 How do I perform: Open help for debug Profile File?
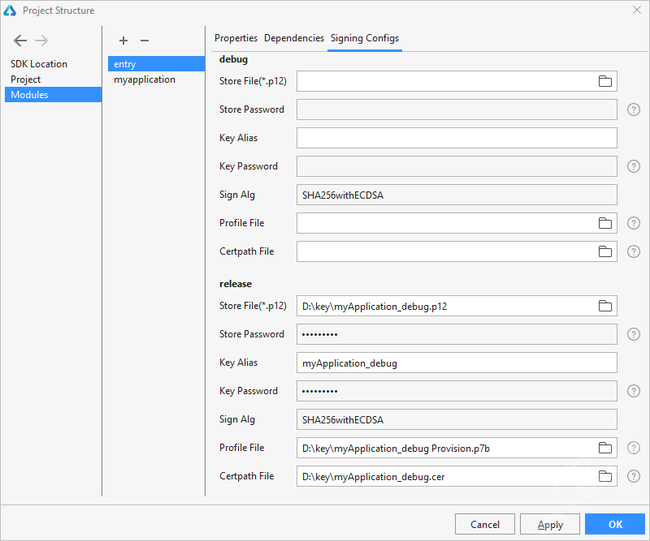633,223
